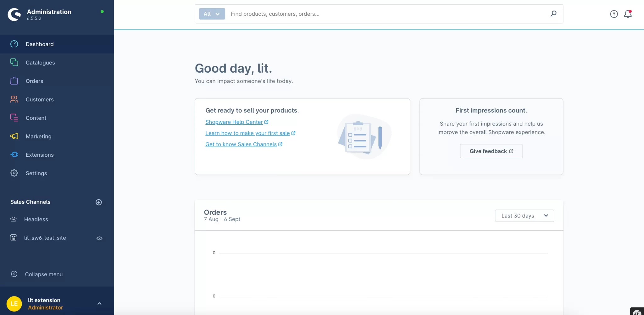Open the 'Last 30 days' date range dropdown
The height and width of the screenshot is (315, 644).
(x=524, y=216)
